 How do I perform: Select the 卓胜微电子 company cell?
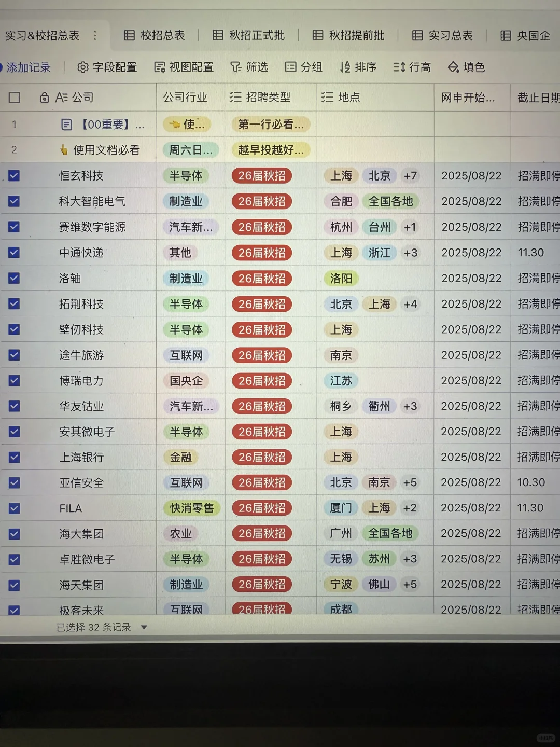(87, 559)
